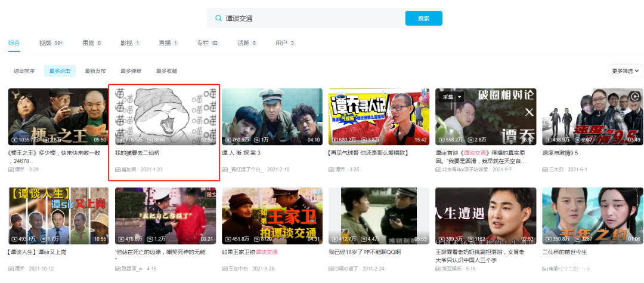Click UP badge icon beside 谭乔 · 2021-10-12

(11, 269)
